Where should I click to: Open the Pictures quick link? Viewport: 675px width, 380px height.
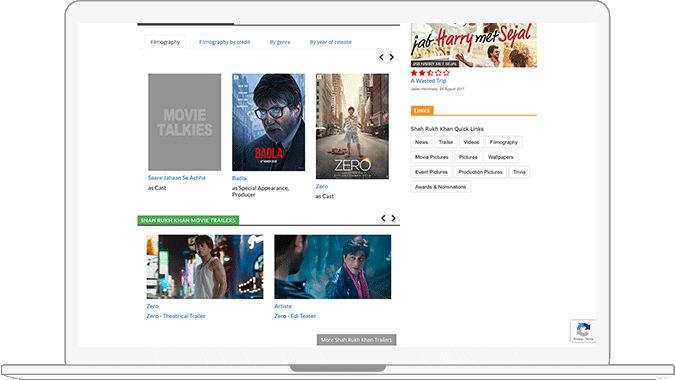pos(468,157)
